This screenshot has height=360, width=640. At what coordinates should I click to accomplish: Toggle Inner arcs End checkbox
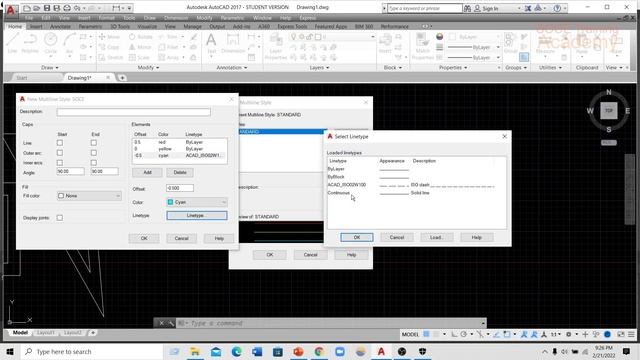[94, 162]
